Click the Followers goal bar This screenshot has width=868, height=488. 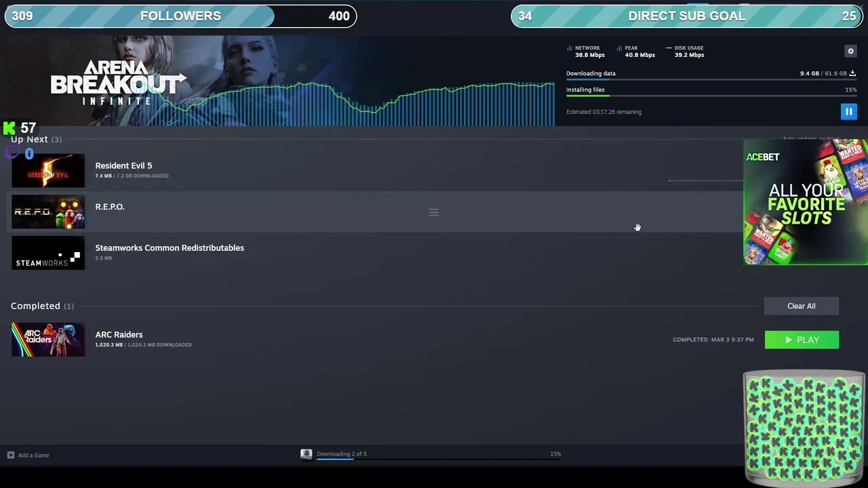pos(180,16)
